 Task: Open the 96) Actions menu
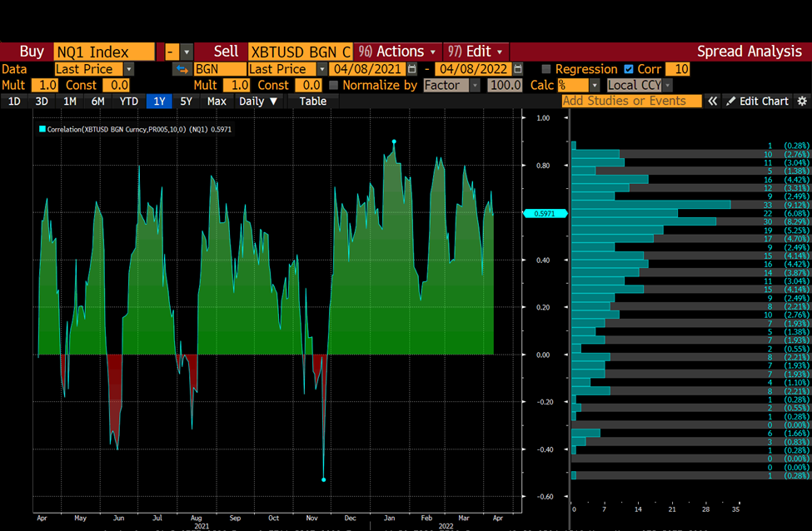(398, 52)
